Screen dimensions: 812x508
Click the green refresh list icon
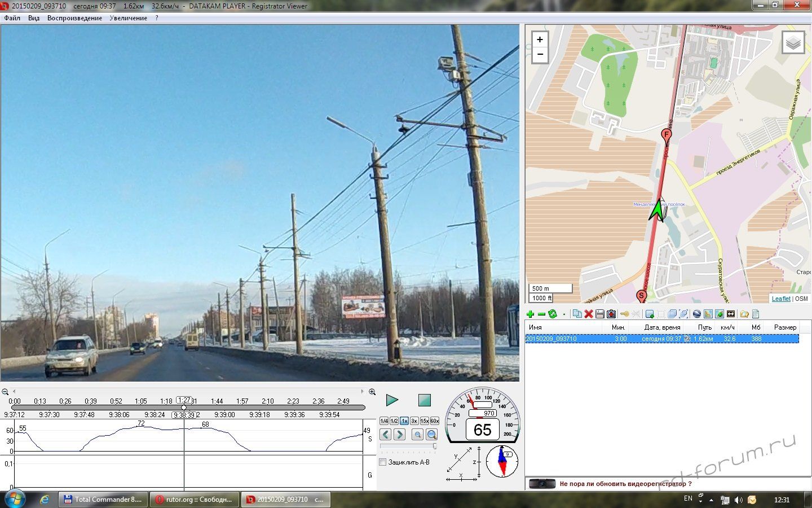point(553,314)
